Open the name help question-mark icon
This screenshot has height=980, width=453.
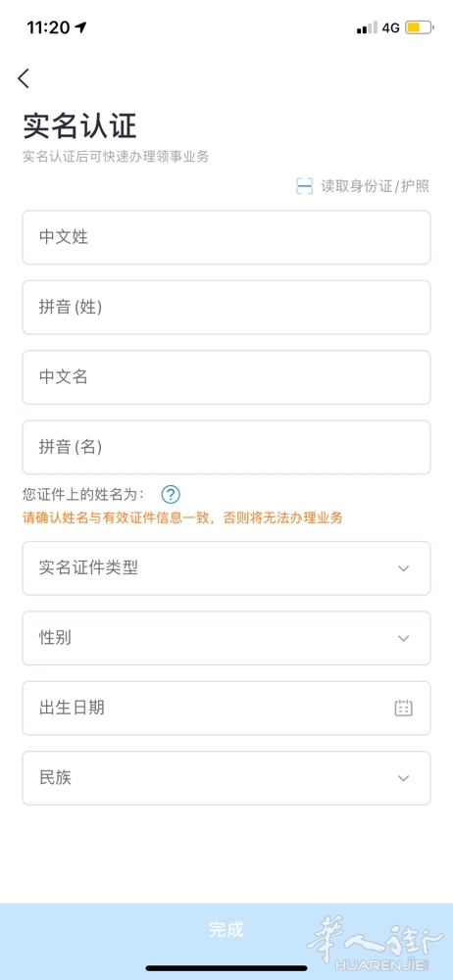point(171,495)
